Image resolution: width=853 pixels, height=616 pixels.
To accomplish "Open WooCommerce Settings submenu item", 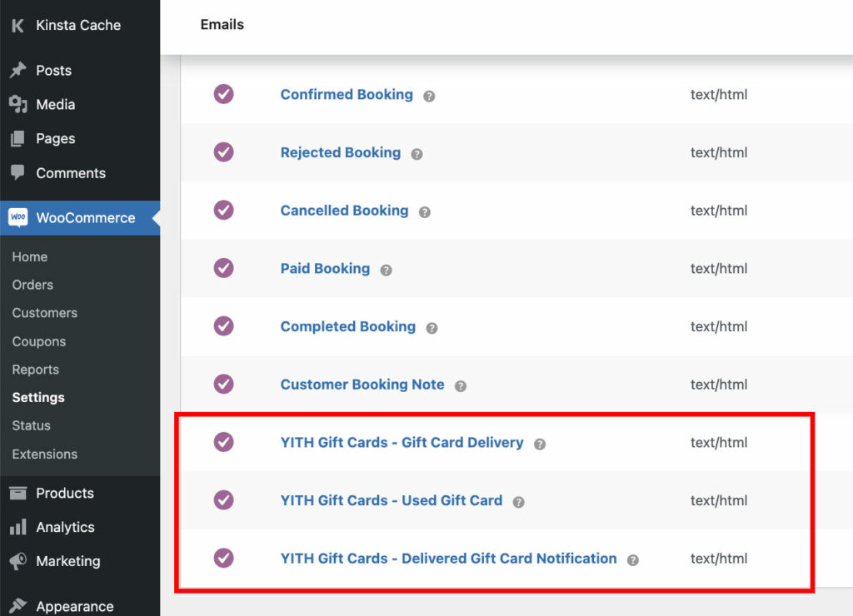I will pyautogui.click(x=38, y=397).
